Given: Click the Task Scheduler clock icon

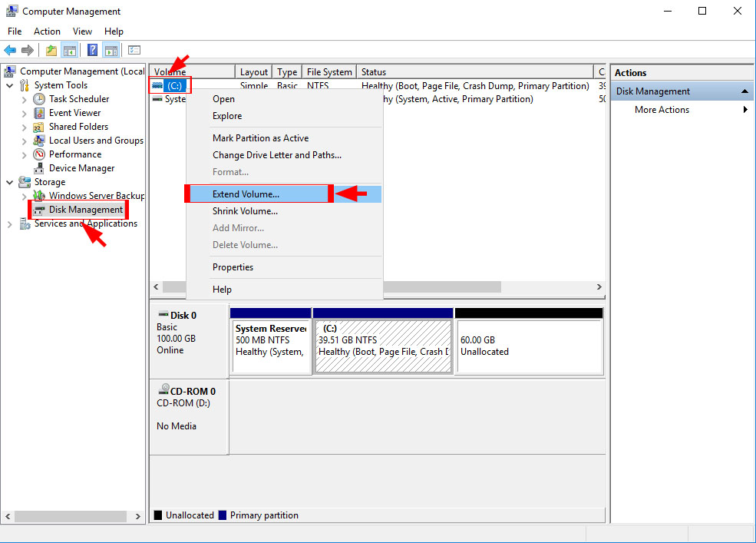Looking at the screenshot, I should (x=39, y=99).
